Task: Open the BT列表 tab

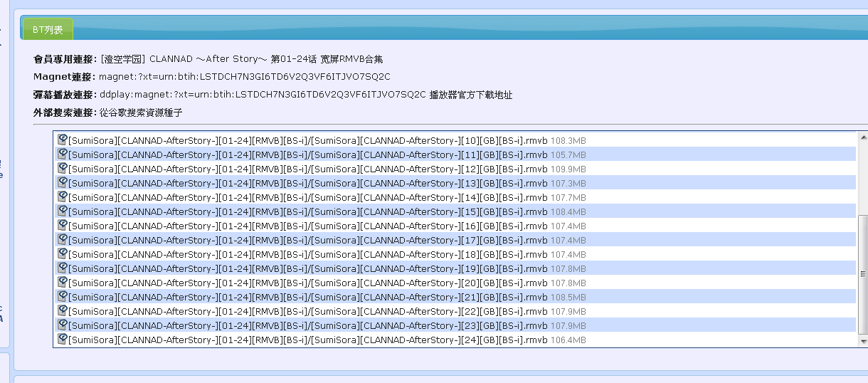Action: [48, 30]
